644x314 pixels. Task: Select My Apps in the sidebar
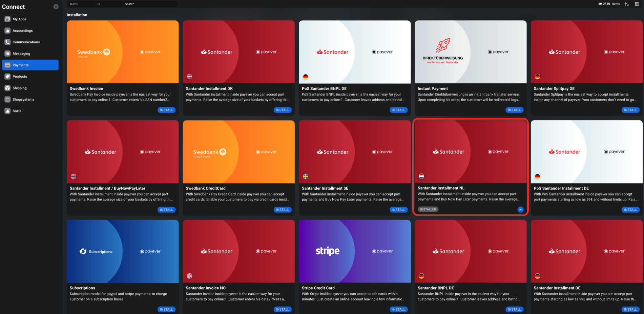coord(30,19)
